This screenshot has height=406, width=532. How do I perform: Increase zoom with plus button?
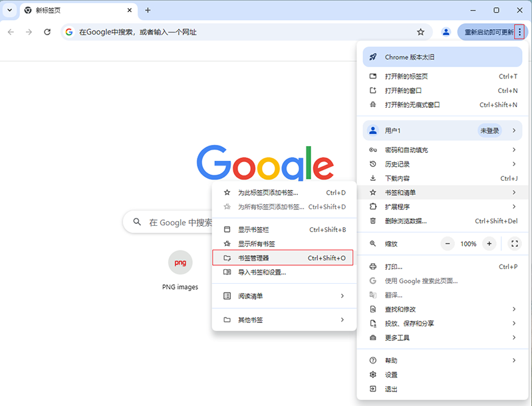pyautogui.click(x=489, y=244)
